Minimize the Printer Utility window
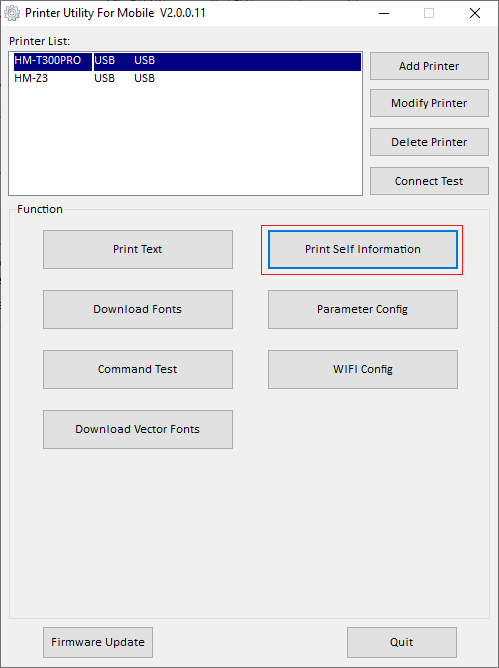The width and height of the screenshot is (499, 668). tap(384, 13)
